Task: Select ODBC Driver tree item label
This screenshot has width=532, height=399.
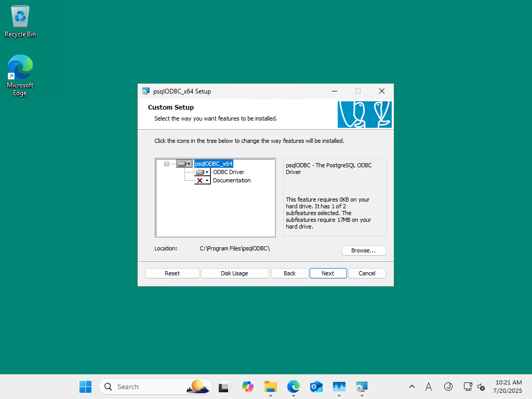Action: (x=229, y=172)
